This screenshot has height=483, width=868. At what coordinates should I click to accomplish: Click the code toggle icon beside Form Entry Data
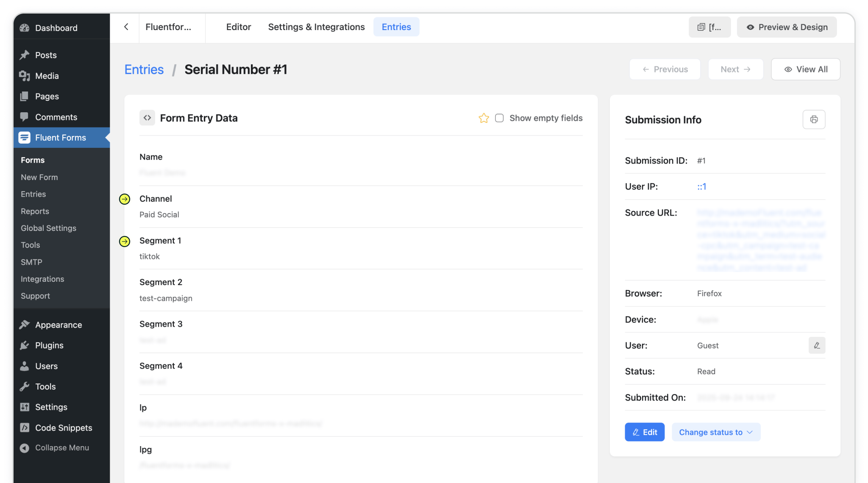(x=147, y=118)
